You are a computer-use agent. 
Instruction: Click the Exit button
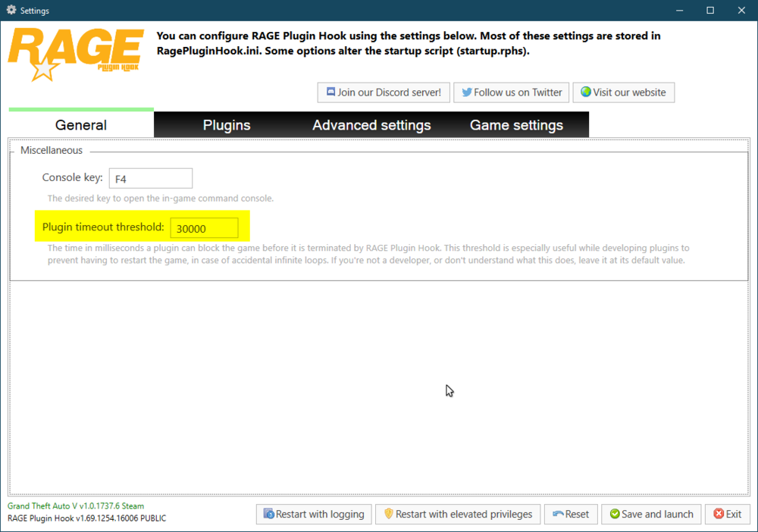pos(728,514)
